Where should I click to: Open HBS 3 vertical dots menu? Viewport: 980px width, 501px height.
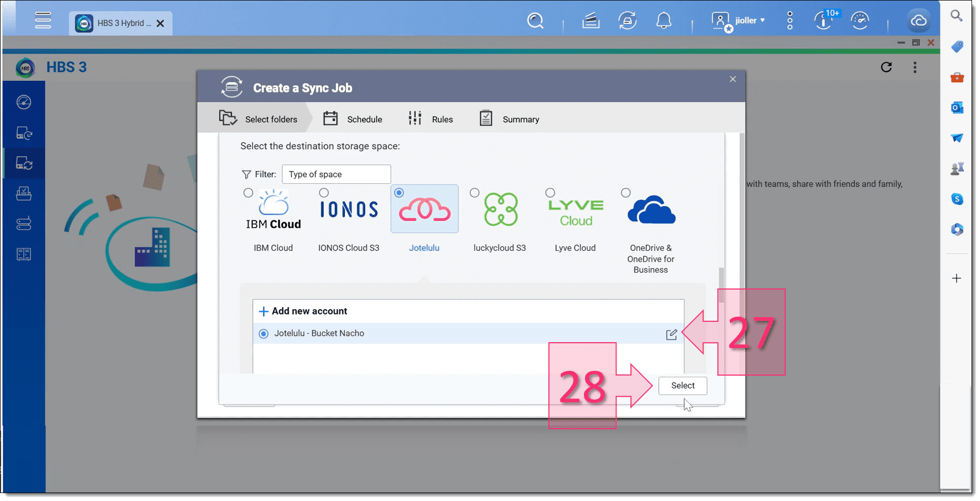pyautogui.click(x=915, y=67)
